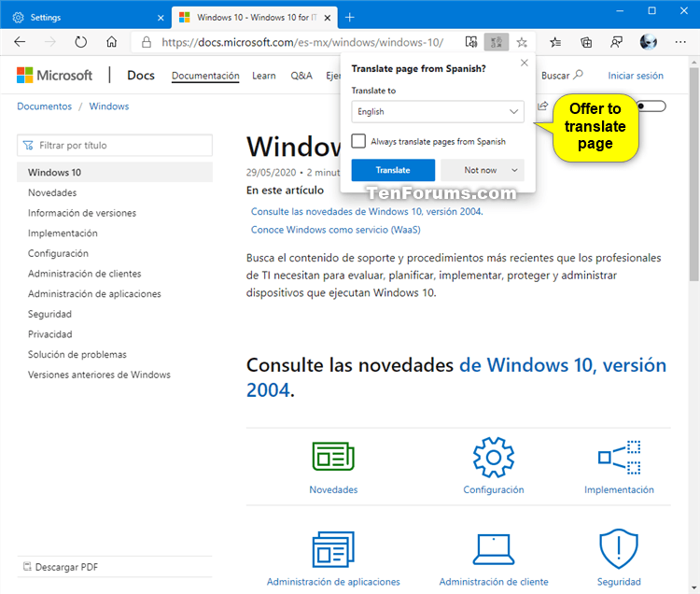Click the Implementación diagram icon
The width and height of the screenshot is (700, 594).
coord(619,458)
